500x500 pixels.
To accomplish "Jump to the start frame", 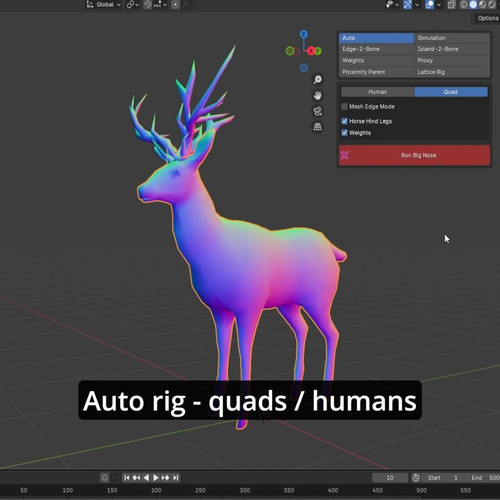I will [127, 478].
